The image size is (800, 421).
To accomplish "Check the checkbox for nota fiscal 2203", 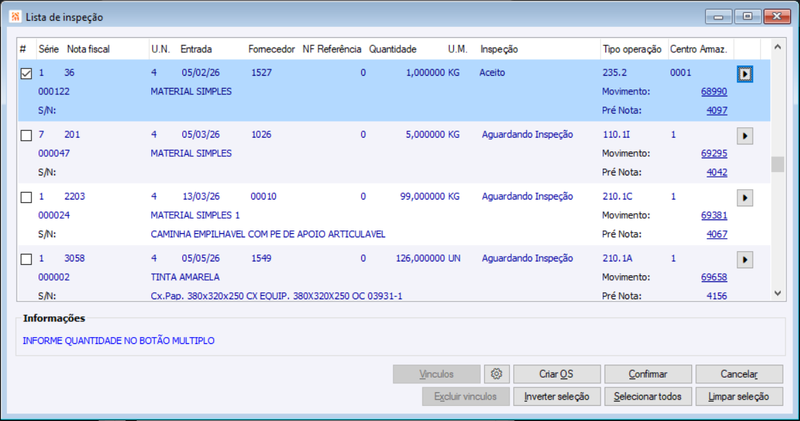I will point(26,197).
